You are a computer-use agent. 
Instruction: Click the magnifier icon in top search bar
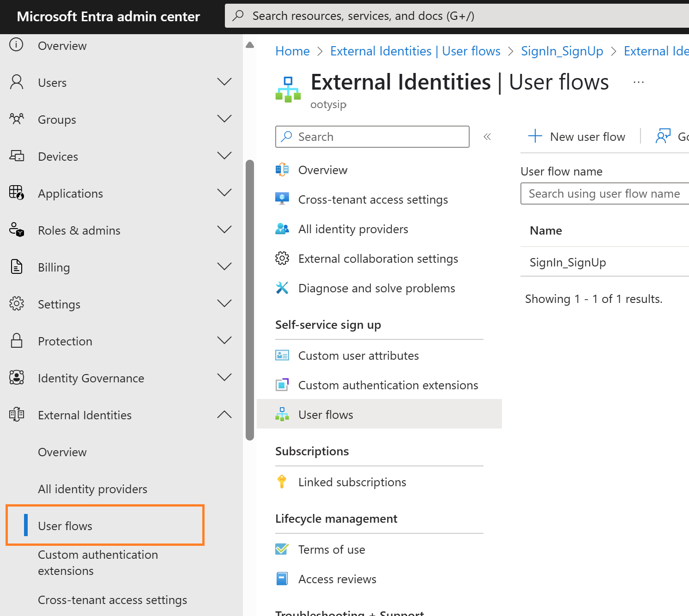pos(238,16)
